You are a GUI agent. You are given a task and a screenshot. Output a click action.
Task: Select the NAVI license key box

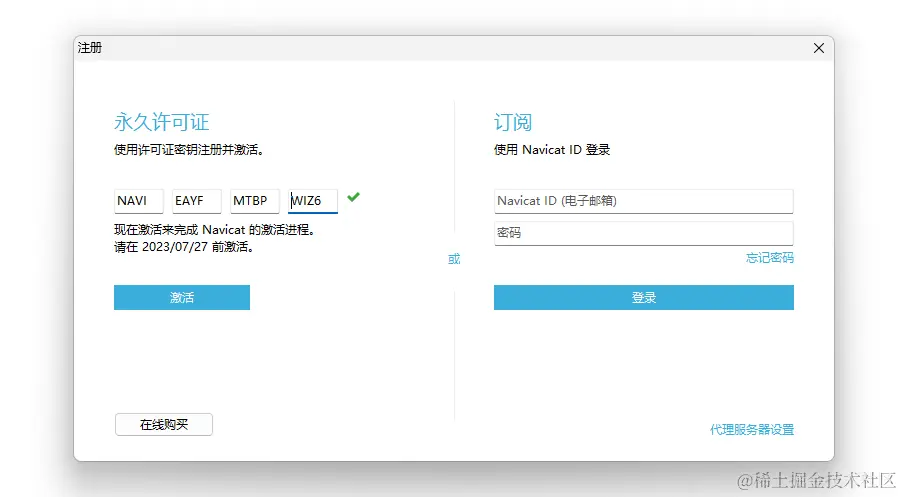(x=139, y=201)
